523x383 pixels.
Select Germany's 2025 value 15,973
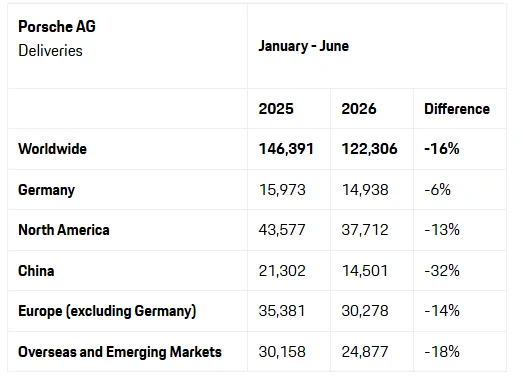282,190
